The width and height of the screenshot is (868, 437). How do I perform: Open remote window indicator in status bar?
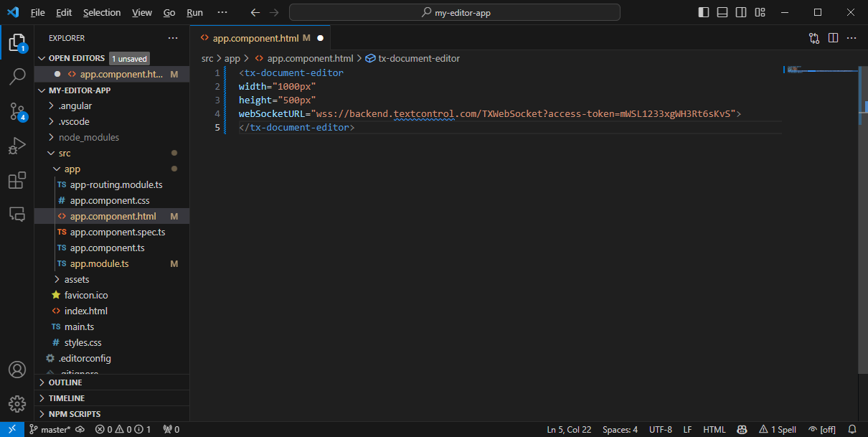coord(12,429)
